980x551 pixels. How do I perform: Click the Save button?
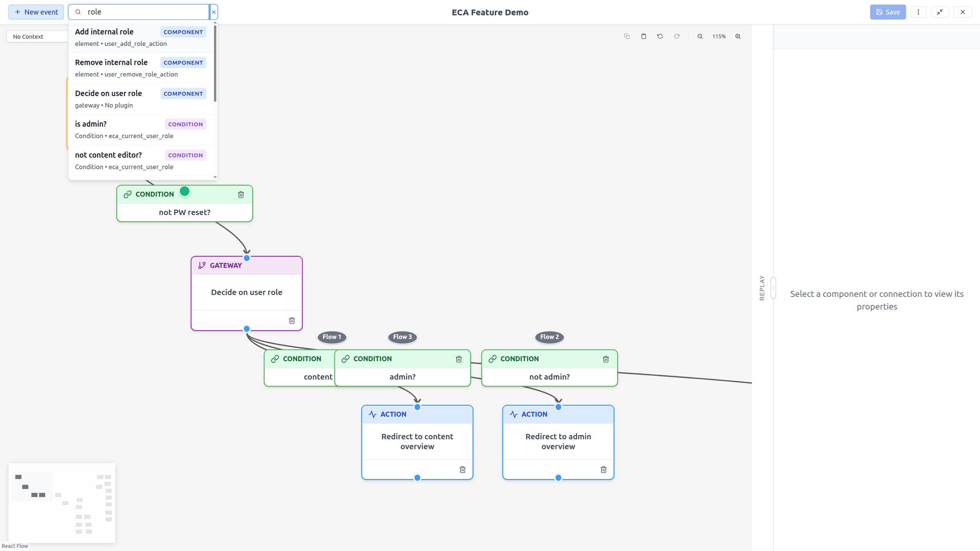coord(887,12)
